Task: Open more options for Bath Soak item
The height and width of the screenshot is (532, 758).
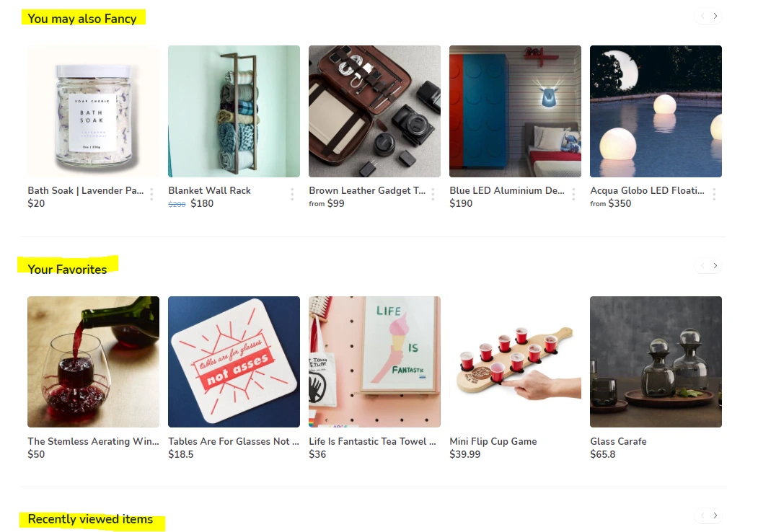Action: 151,194
